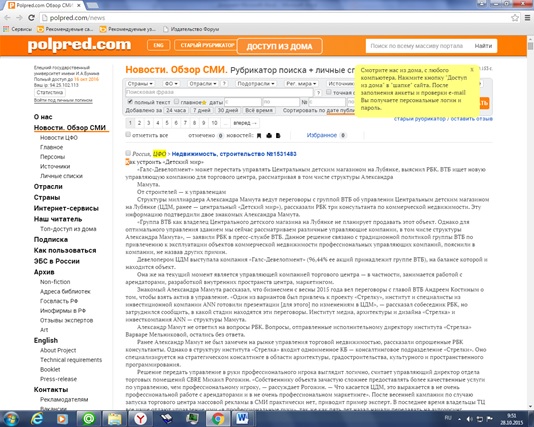Select 'Подписка' in the sidebar menu
Image resolution: width=534 pixels, height=427 pixels.
[x=51, y=239]
